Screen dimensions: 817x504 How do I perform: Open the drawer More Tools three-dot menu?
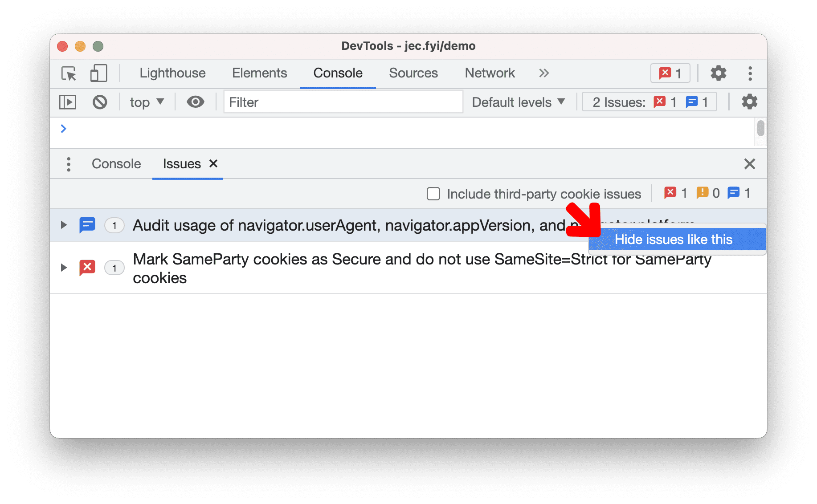click(x=69, y=164)
